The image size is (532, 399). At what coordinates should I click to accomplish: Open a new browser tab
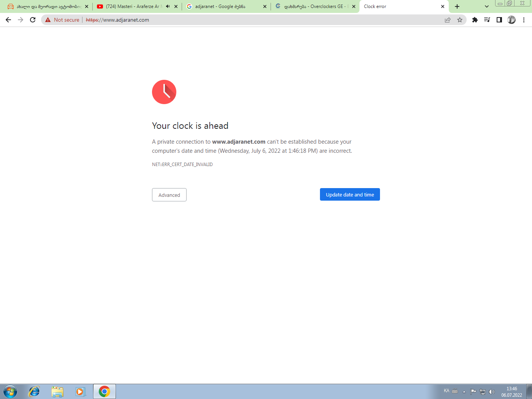pos(457,6)
